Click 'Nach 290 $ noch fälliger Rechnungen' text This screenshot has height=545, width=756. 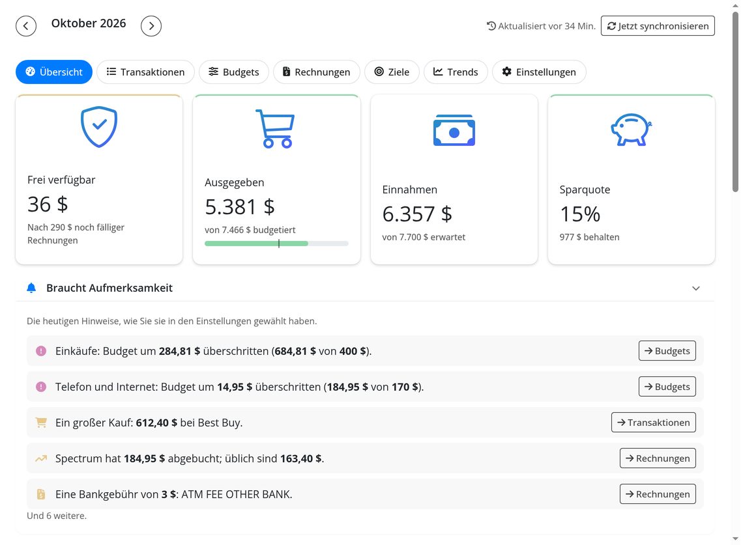click(76, 234)
